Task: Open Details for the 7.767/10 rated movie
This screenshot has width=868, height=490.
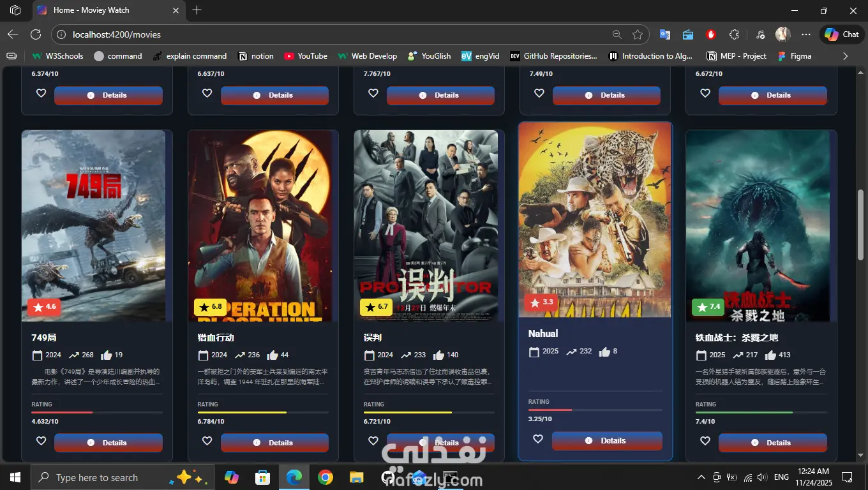Action: [x=440, y=95]
